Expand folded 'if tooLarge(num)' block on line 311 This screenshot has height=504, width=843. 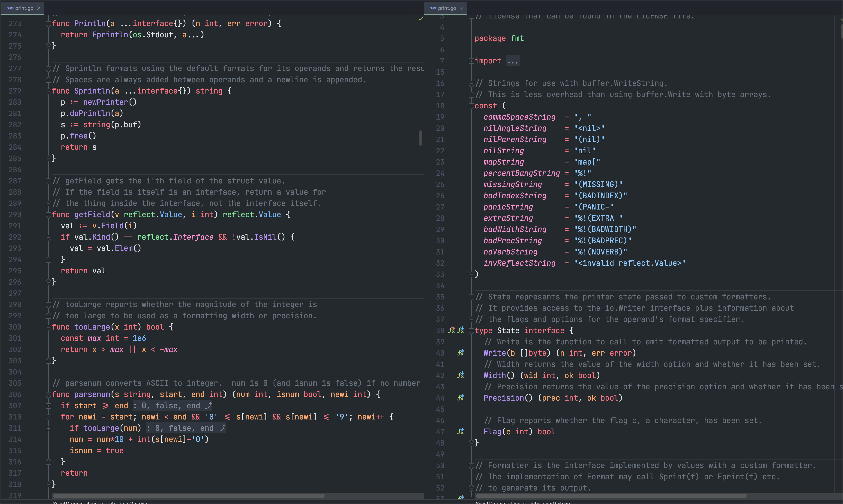tap(49, 428)
